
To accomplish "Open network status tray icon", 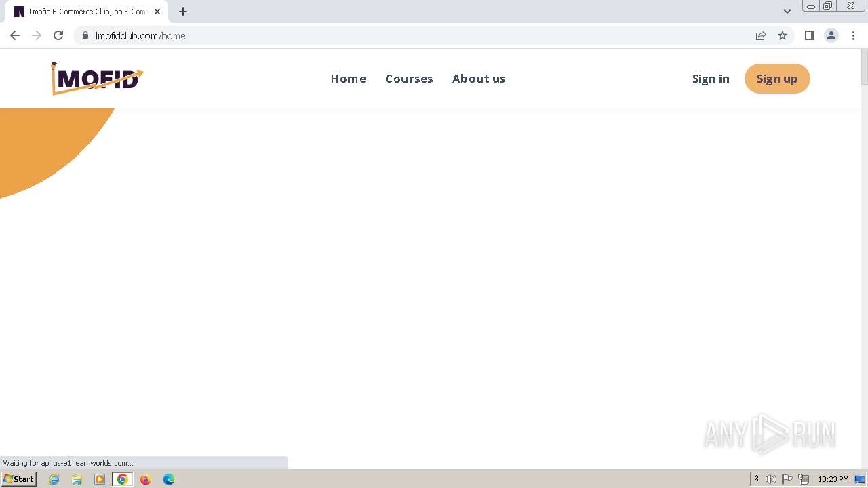I will tap(804, 479).
